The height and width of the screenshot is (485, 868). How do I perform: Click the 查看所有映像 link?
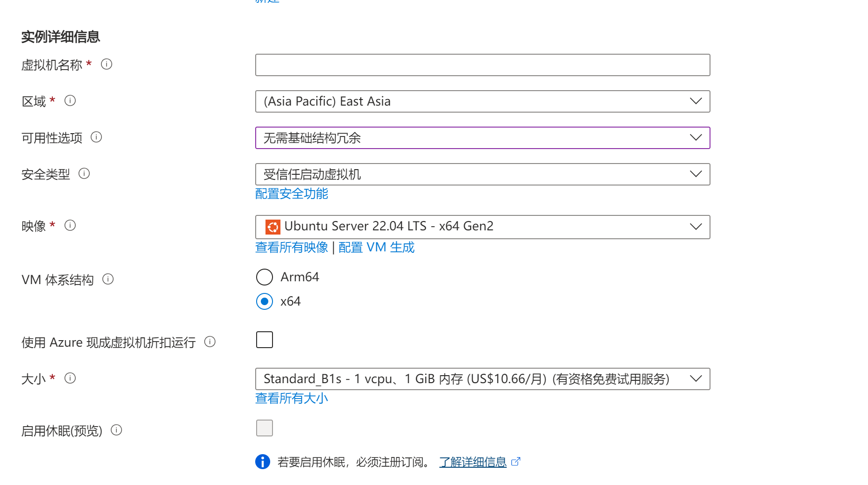[292, 247]
